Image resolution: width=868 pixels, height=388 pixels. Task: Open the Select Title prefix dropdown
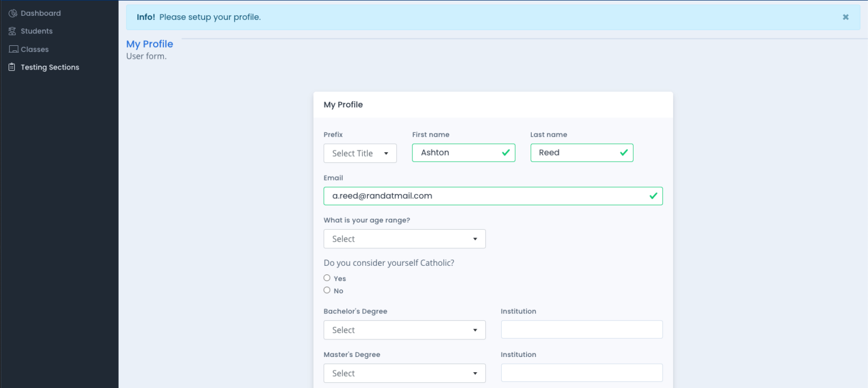pyautogui.click(x=360, y=153)
